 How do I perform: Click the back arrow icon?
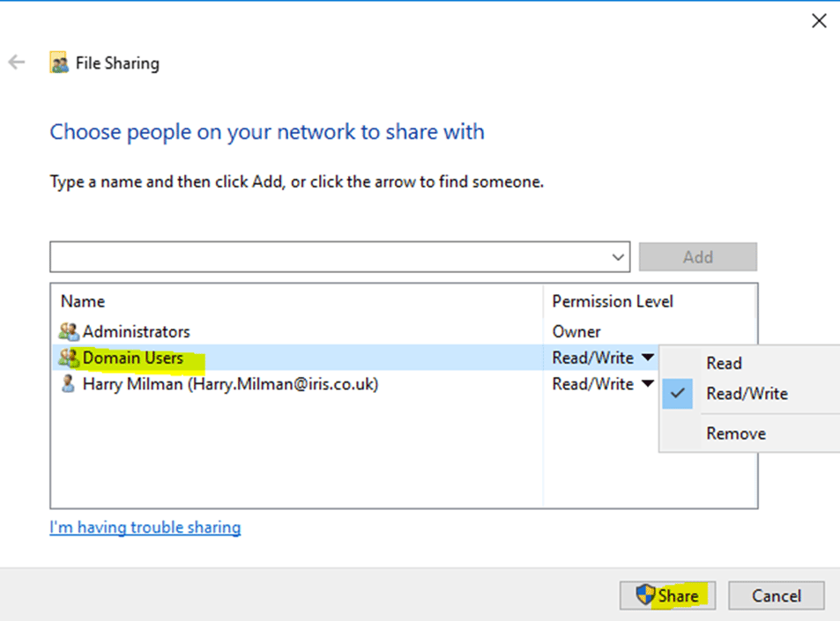point(17,62)
